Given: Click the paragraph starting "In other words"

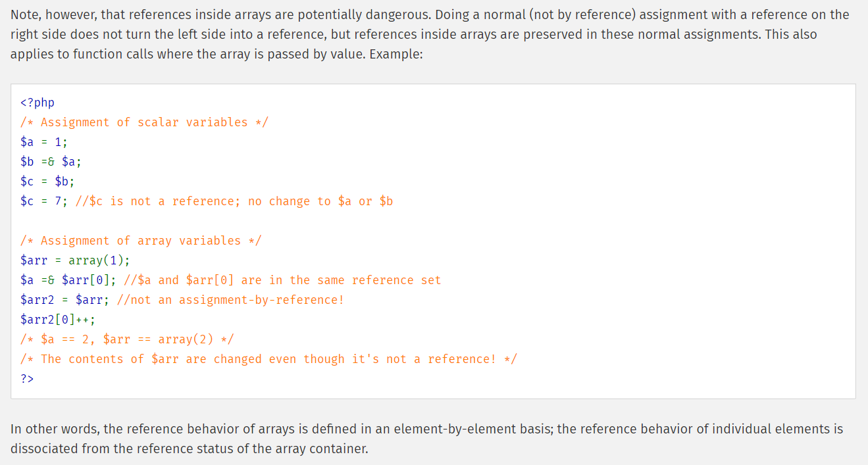Looking at the screenshot, I should 426,439.
